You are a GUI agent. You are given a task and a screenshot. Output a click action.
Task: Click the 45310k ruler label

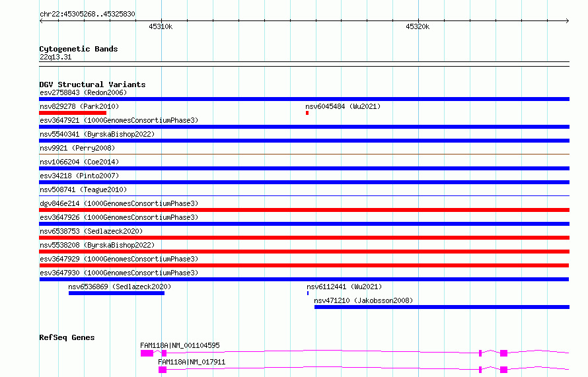[161, 26]
